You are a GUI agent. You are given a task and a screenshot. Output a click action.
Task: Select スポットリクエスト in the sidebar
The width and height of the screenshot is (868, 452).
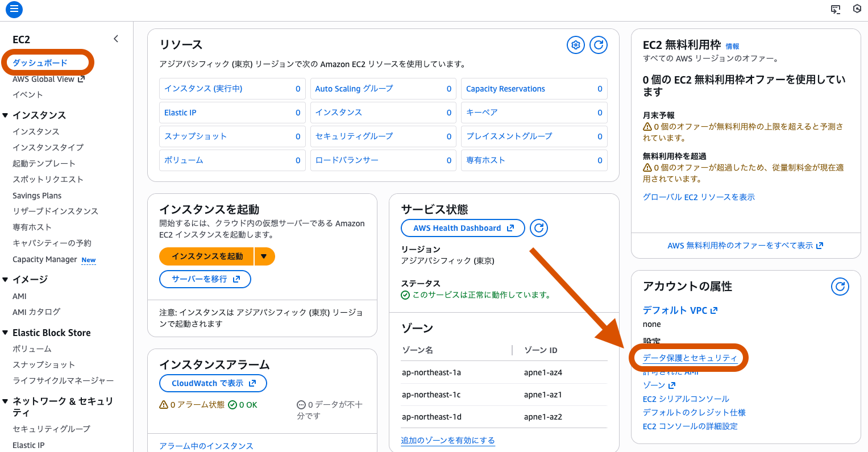point(48,179)
